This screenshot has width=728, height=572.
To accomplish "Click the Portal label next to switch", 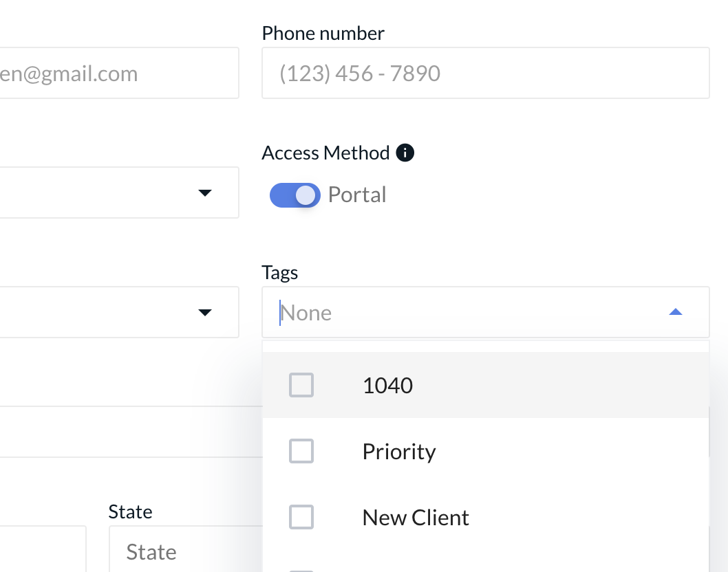I will [357, 195].
